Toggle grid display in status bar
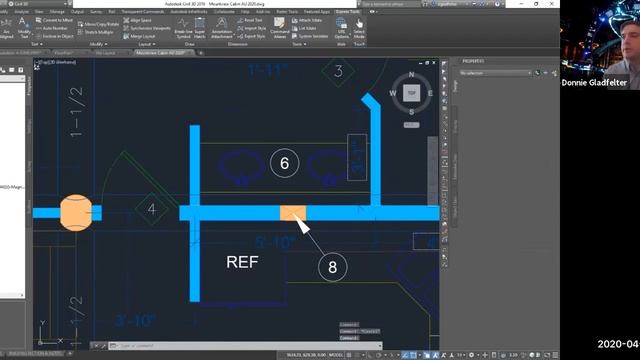The image size is (640, 360). tap(349, 355)
